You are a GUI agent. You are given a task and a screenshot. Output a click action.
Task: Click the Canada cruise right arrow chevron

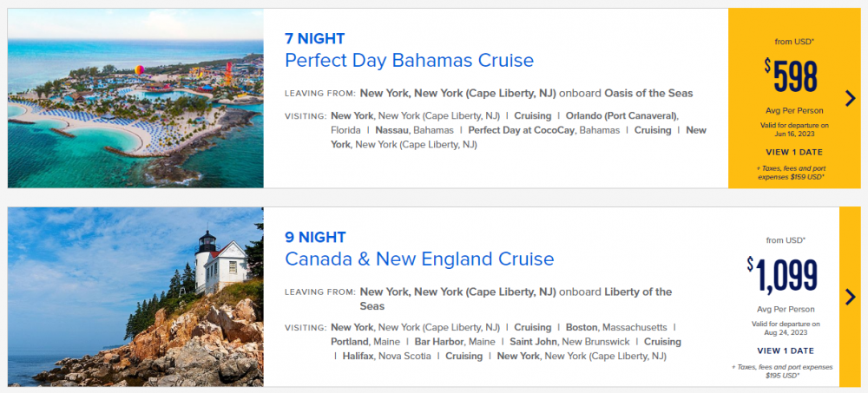851,297
